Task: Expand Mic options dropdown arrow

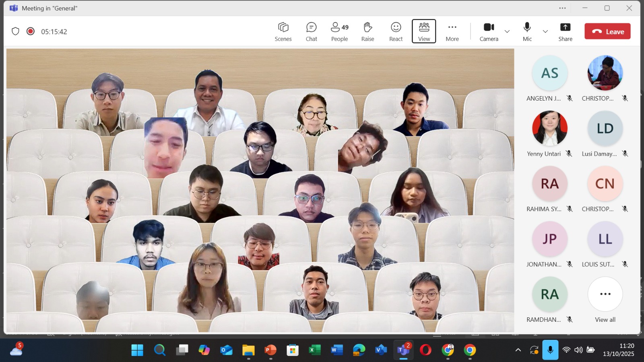Action: (x=545, y=31)
